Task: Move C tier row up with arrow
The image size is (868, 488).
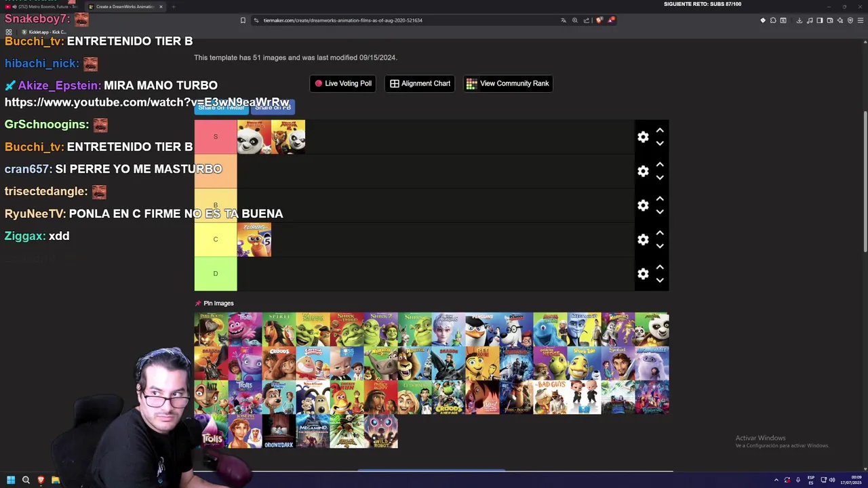Action: [660, 232]
